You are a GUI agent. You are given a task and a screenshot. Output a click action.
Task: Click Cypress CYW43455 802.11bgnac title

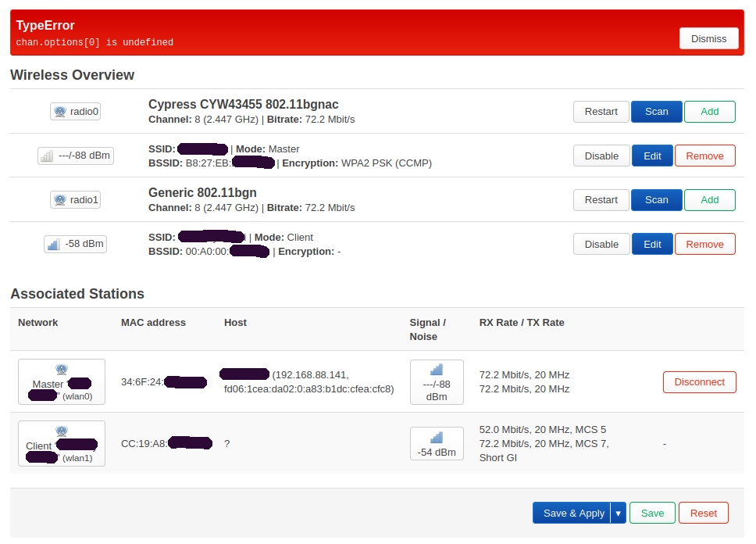pos(244,104)
